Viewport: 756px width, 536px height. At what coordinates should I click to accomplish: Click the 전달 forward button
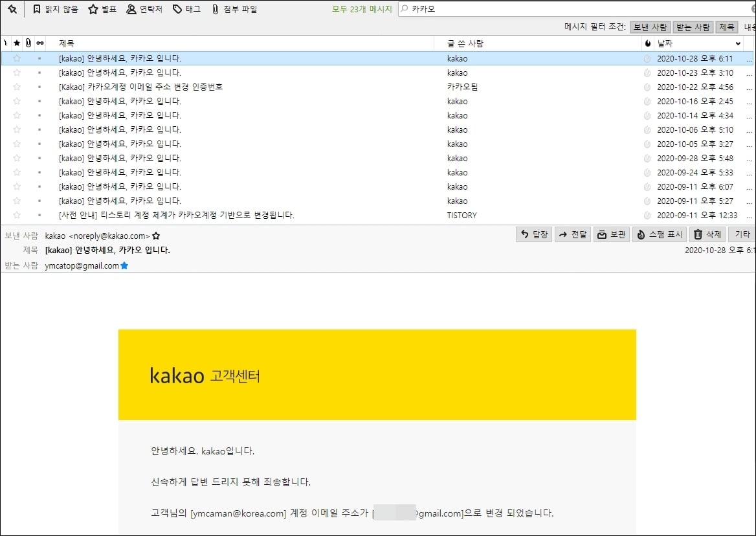573,235
